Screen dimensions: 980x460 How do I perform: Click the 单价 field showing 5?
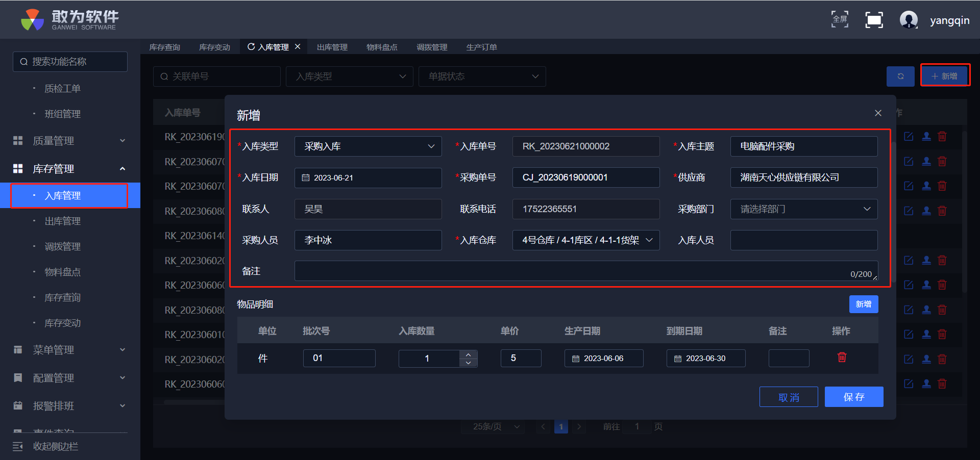click(x=521, y=358)
